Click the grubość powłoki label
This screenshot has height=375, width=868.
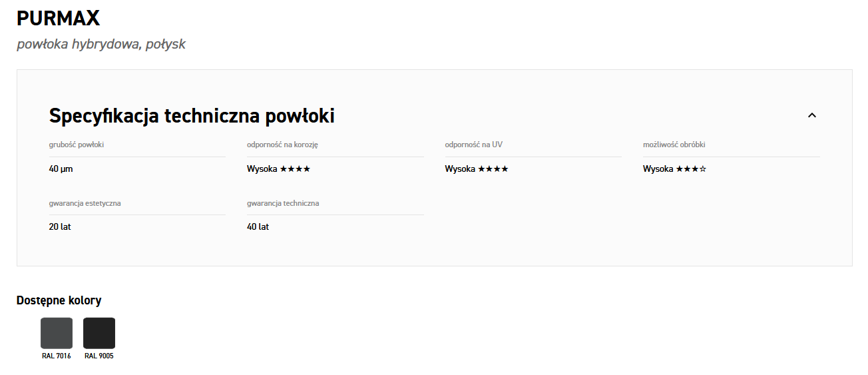coord(77,145)
